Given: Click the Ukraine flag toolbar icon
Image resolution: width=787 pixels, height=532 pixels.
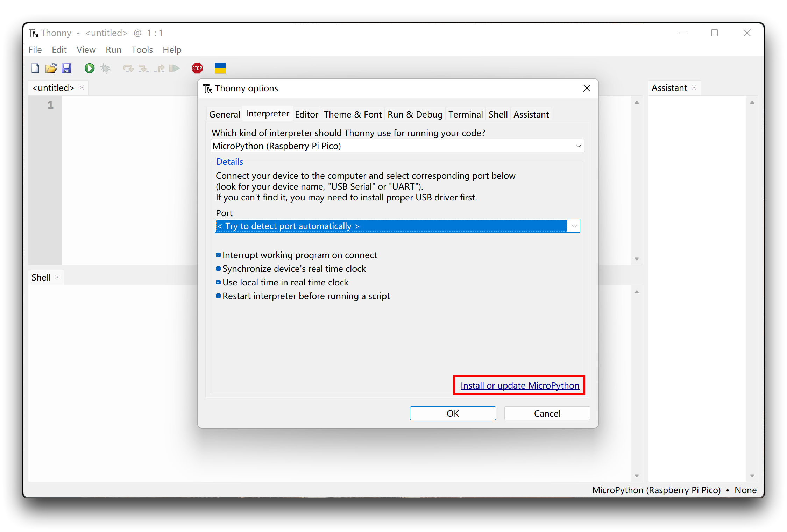Looking at the screenshot, I should [x=220, y=68].
